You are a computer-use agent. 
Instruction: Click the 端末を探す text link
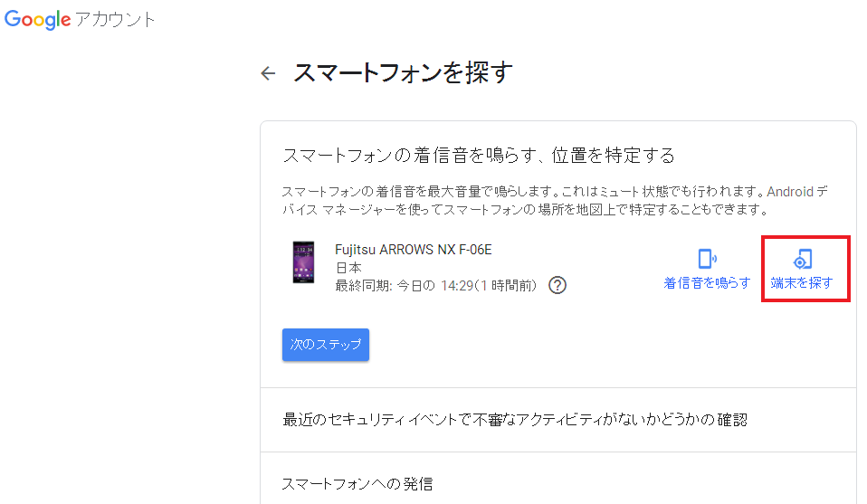point(802,283)
